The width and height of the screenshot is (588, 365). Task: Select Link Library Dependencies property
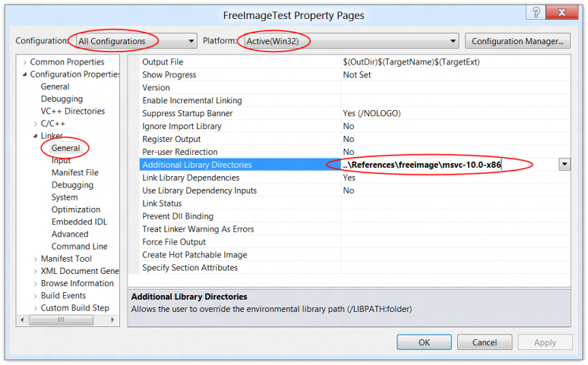[x=355, y=178]
